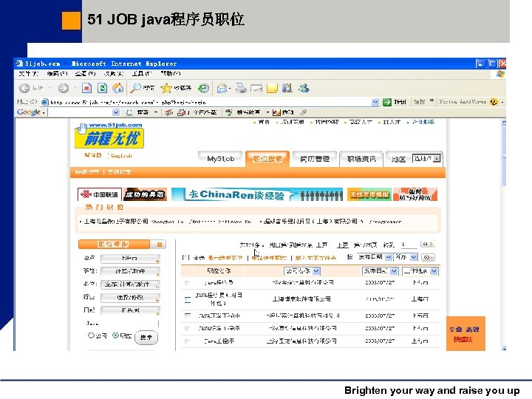The width and height of the screenshot is (532, 399).
Task: Switch to the 简历管理 tab
Action: coord(315,158)
